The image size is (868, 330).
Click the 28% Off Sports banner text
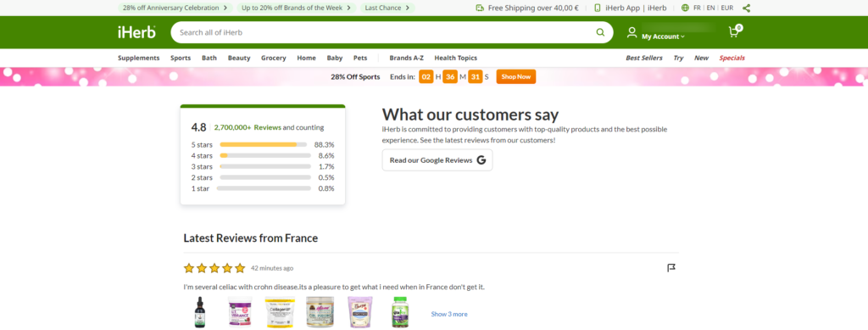click(x=355, y=77)
